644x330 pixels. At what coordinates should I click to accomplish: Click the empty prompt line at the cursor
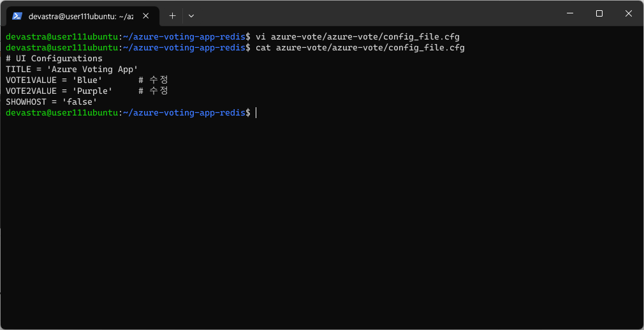click(131, 112)
